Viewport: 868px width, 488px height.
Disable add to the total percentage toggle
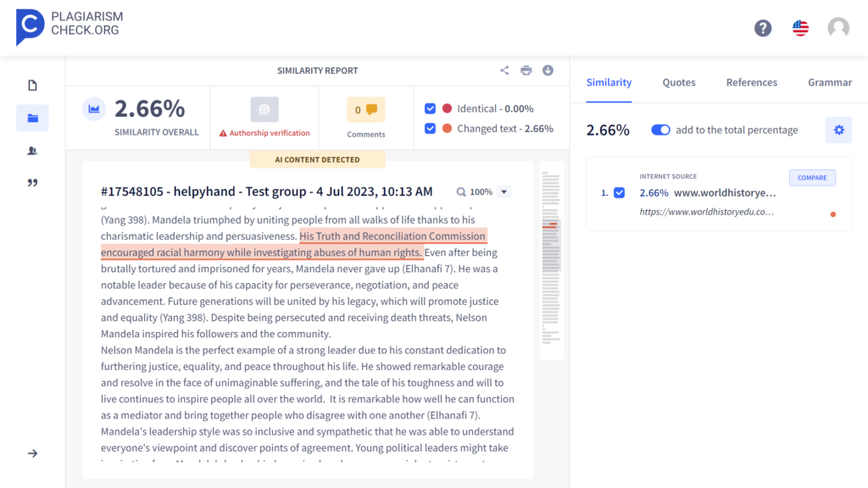coord(660,130)
